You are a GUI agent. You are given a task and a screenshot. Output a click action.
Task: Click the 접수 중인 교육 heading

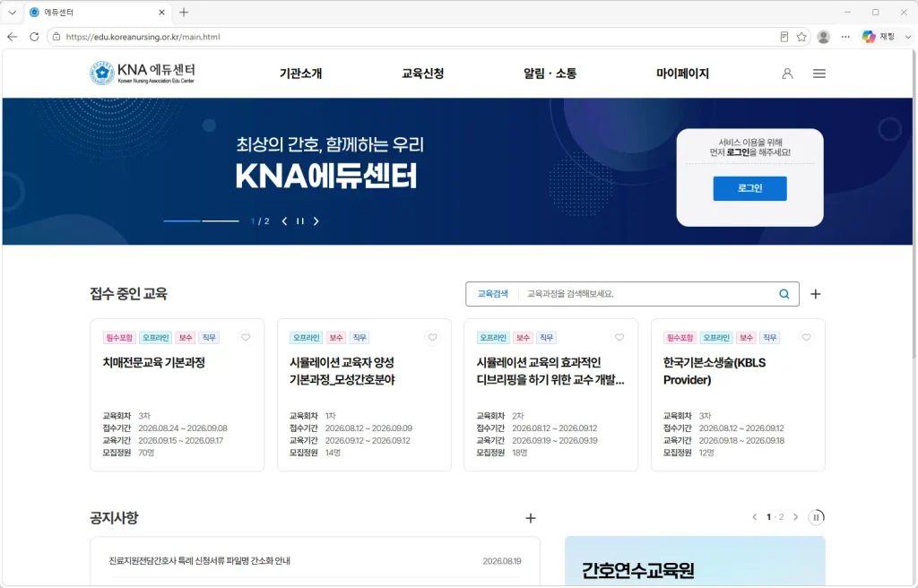tap(129, 293)
